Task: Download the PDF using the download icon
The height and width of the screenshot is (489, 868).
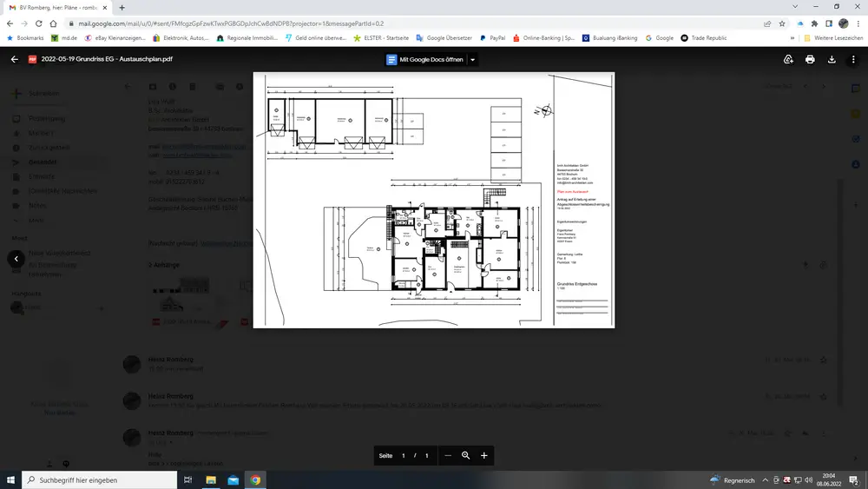Action: (x=832, y=60)
